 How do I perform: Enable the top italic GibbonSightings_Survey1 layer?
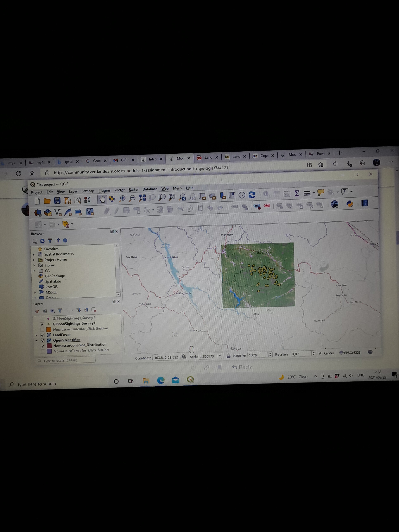point(42,319)
